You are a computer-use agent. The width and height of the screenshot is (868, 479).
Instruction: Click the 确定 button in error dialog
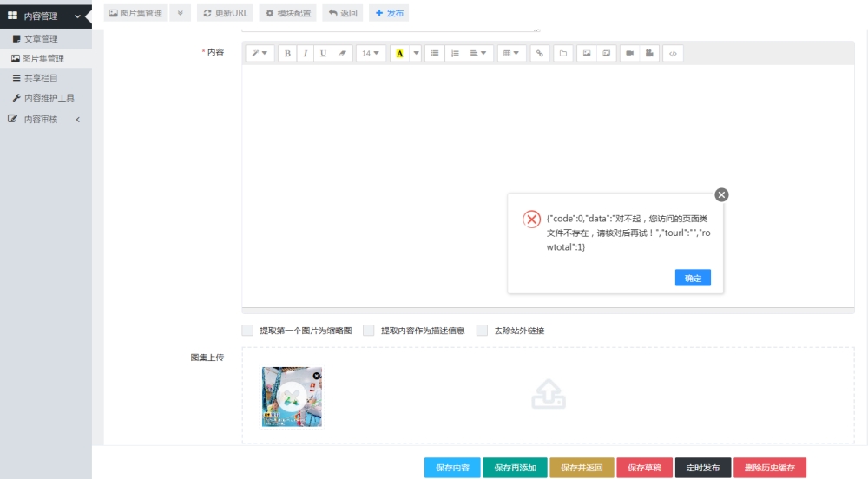693,278
